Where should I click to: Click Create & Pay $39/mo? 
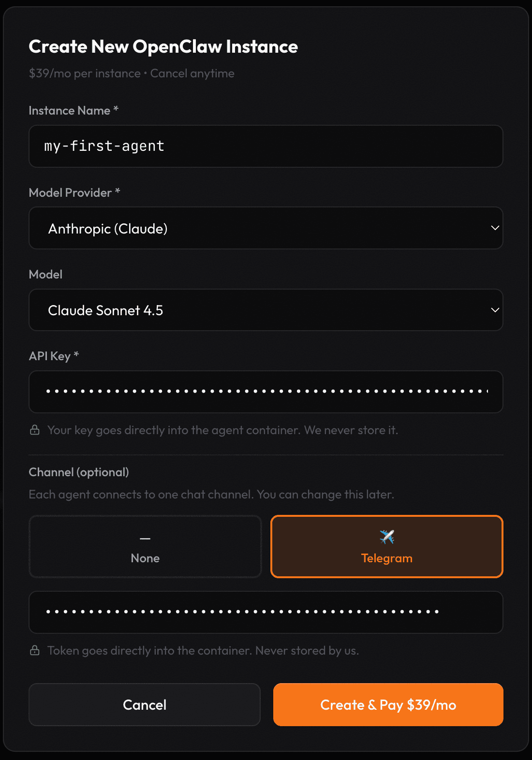pyautogui.click(x=388, y=704)
